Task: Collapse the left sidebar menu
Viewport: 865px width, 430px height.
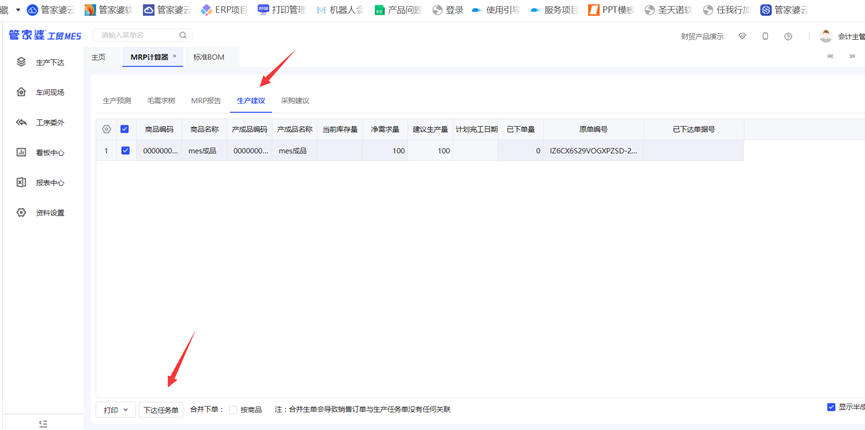Action: pos(43,423)
